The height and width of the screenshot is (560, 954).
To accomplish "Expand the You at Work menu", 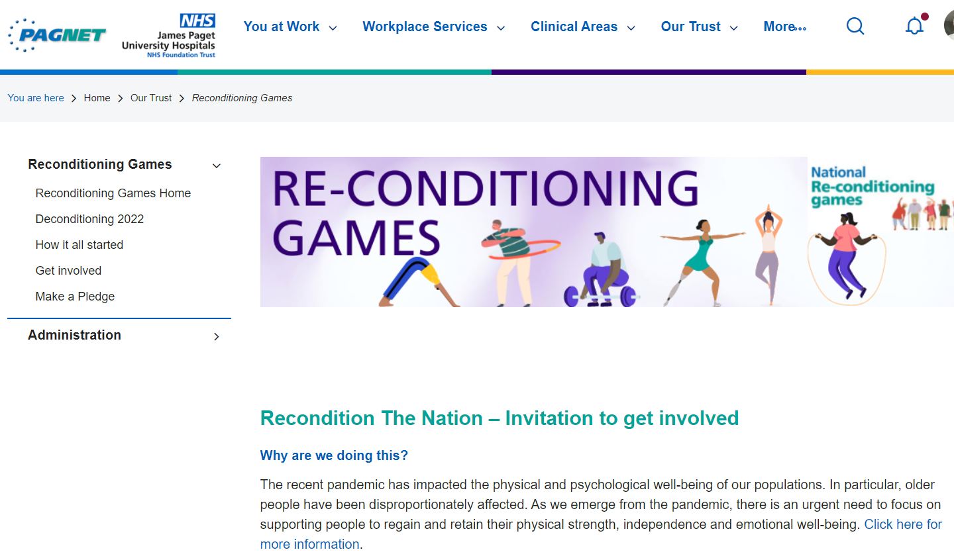I will click(290, 27).
